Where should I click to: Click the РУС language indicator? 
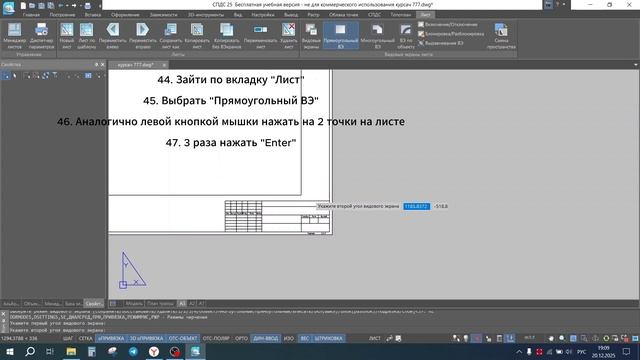pyautogui.click(x=582, y=351)
